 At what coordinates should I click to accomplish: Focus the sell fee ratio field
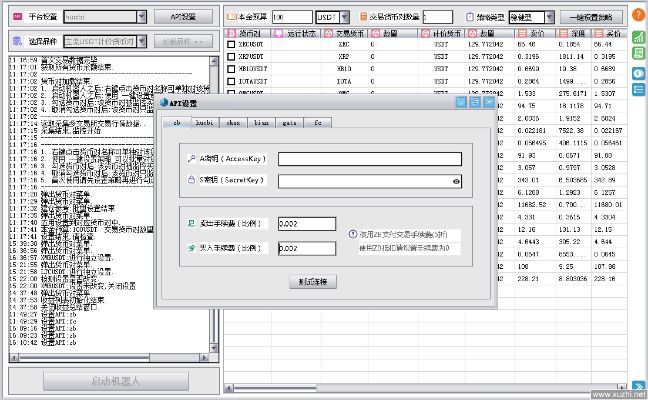tap(307, 224)
